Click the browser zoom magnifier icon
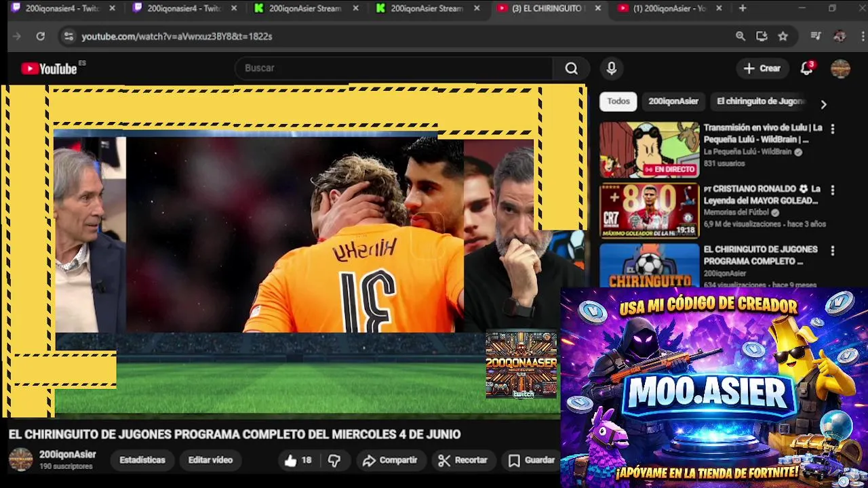This screenshot has width=868, height=488. pos(741,37)
